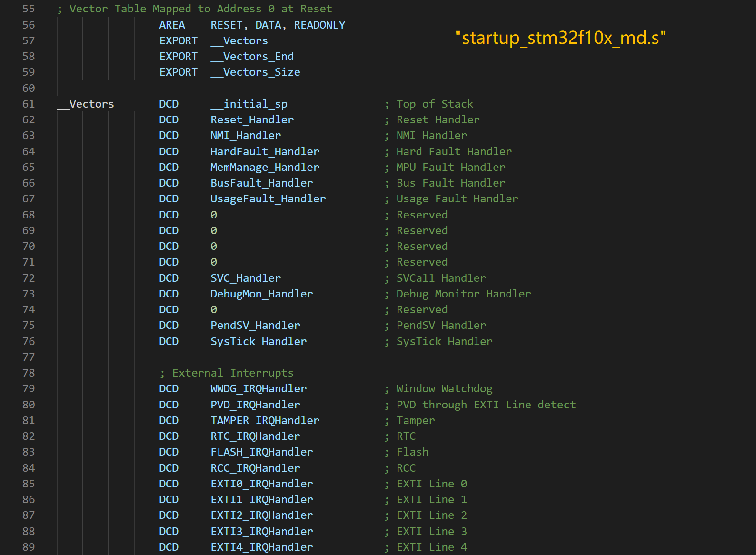The image size is (756, 555).
Task: Click HardFault_Handler entry
Action: point(265,151)
